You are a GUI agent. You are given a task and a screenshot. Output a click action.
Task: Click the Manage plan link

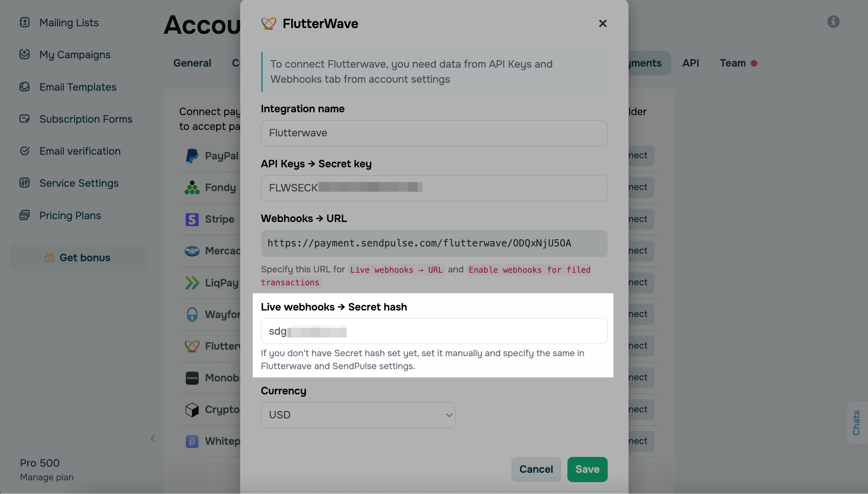[47, 477]
